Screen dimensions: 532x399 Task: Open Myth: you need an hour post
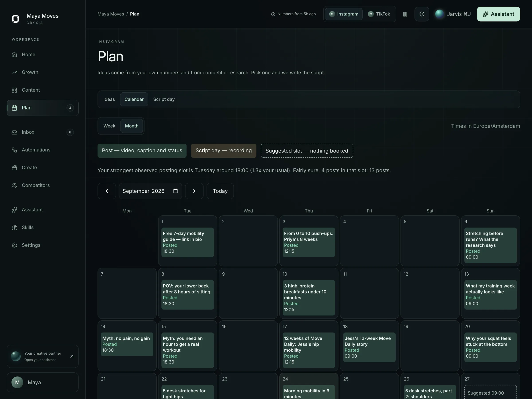coord(187,350)
